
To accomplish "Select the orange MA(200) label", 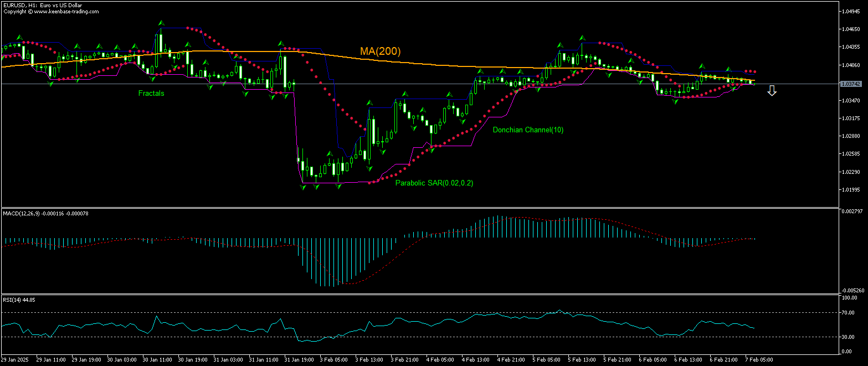I will click(x=380, y=51).
